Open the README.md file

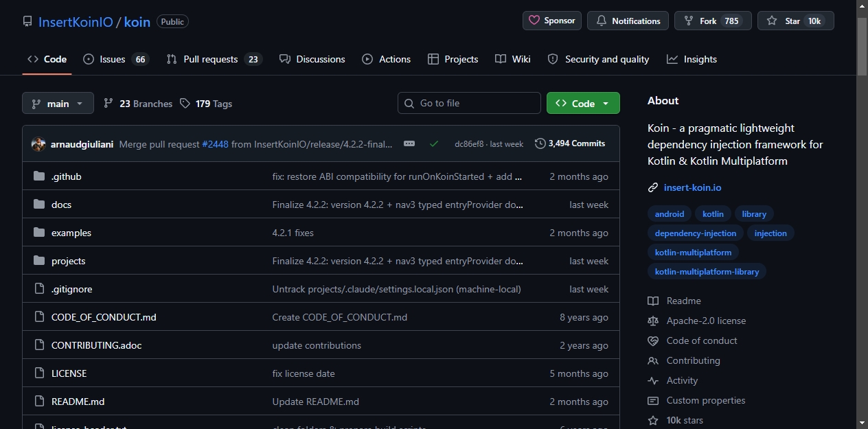[x=78, y=402]
